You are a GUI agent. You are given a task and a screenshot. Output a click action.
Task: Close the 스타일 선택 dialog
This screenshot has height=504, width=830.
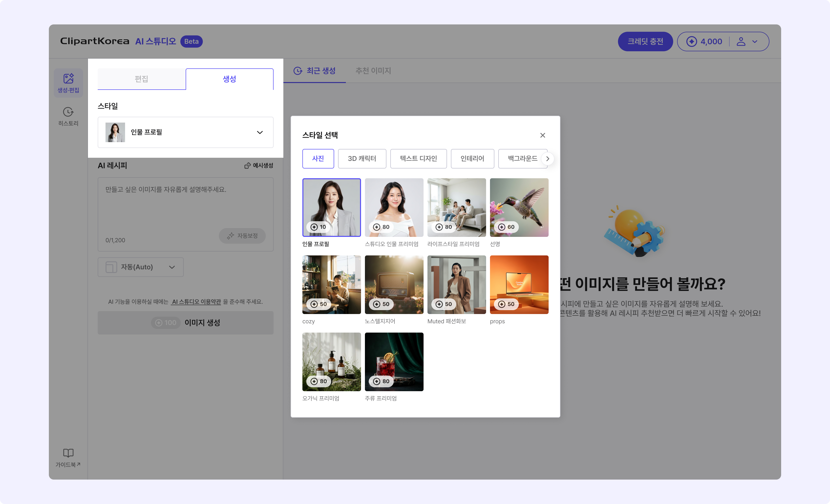point(542,135)
